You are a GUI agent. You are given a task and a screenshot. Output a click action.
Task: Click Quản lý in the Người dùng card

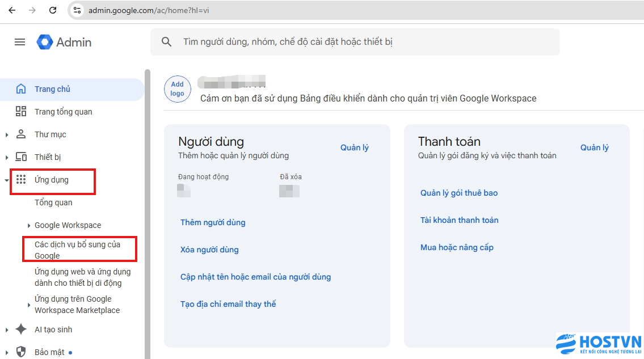[x=355, y=147]
